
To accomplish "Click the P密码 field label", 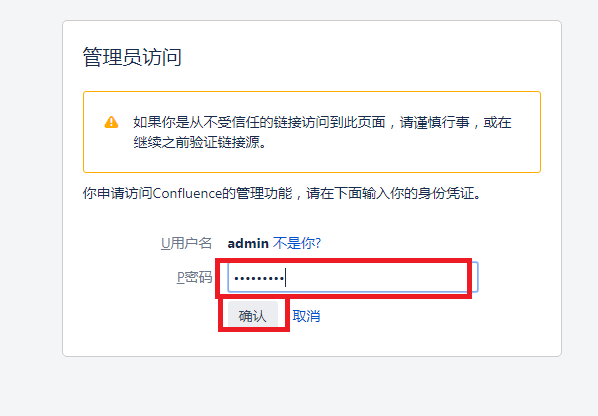I will [x=195, y=277].
